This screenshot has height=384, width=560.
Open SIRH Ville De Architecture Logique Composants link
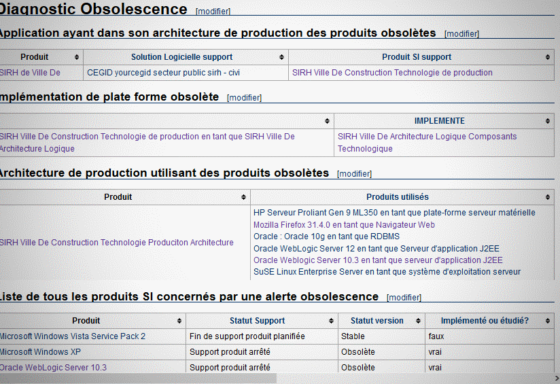427,143
